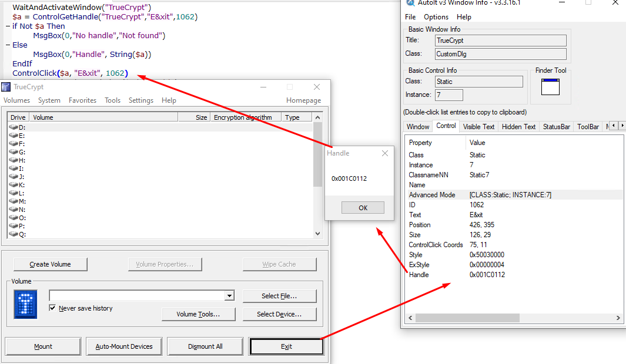Click the Title field showing TrueCrypt
626x364 pixels.
[x=501, y=41]
